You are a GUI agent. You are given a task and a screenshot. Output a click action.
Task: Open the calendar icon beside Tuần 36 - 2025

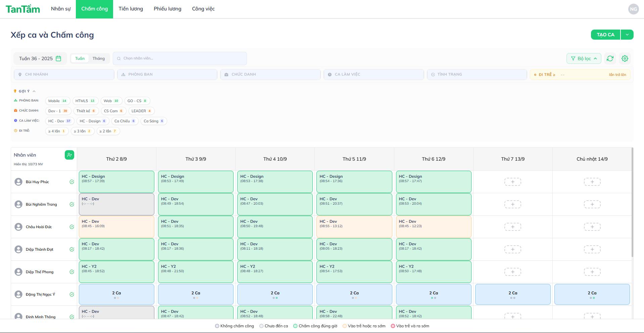pyautogui.click(x=58, y=58)
